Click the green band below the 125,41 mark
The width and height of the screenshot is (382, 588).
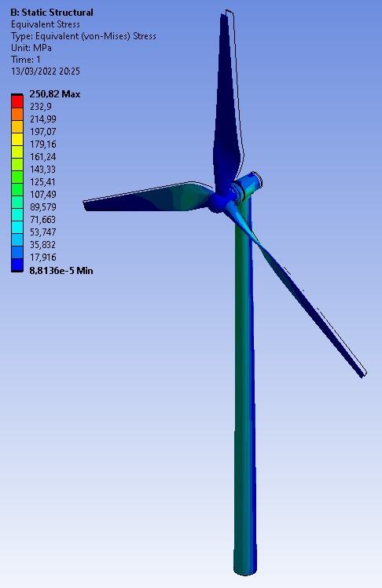(x=17, y=189)
